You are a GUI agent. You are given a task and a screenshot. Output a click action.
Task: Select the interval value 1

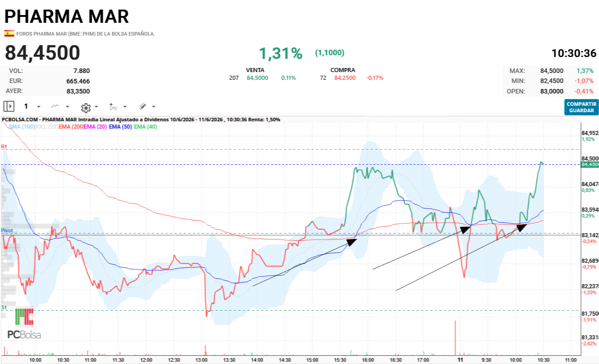point(26,106)
